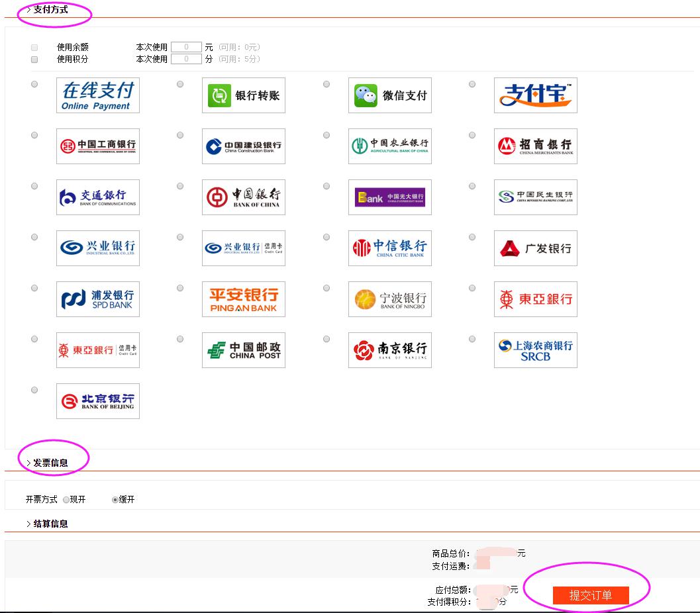Choose the 招商银行 radio button
The height and width of the screenshot is (613, 700).
point(472,135)
